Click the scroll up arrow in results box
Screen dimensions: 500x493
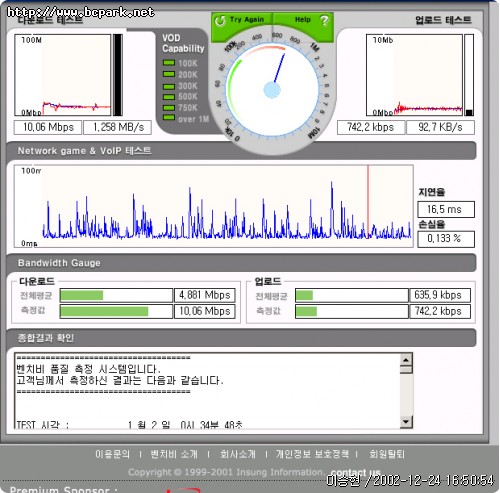406,360
